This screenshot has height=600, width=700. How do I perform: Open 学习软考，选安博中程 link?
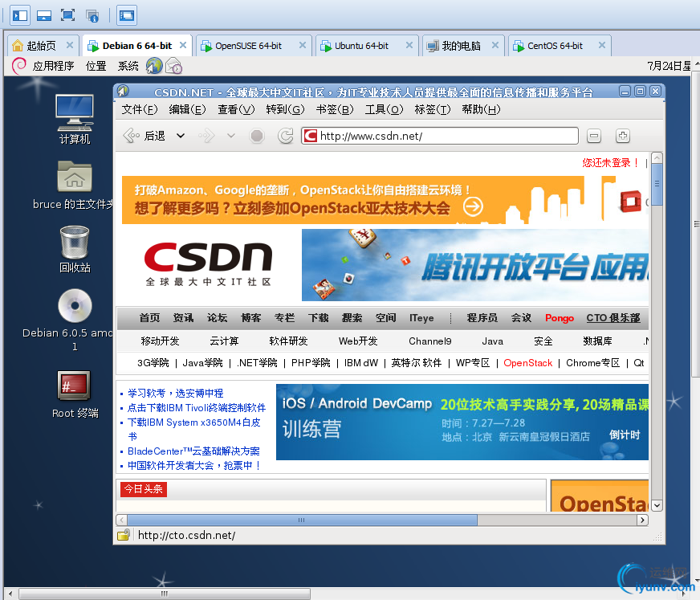[176, 393]
